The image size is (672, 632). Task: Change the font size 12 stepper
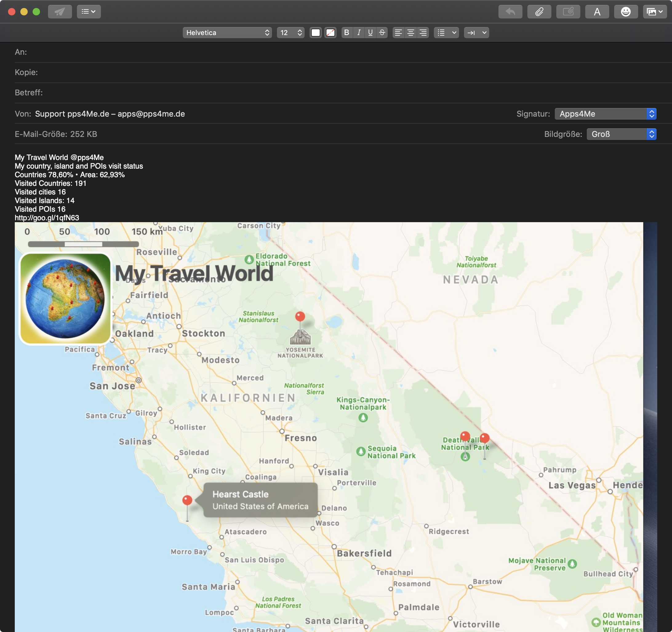click(291, 33)
